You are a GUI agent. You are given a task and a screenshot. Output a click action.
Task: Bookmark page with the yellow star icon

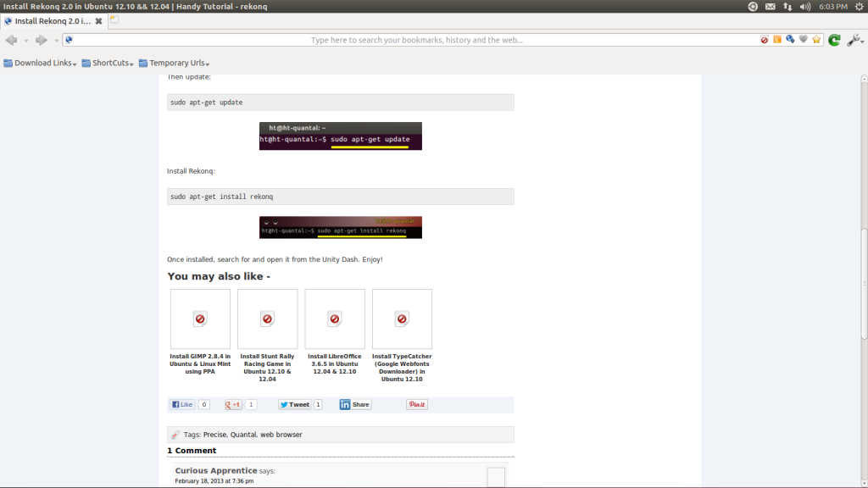click(x=816, y=40)
